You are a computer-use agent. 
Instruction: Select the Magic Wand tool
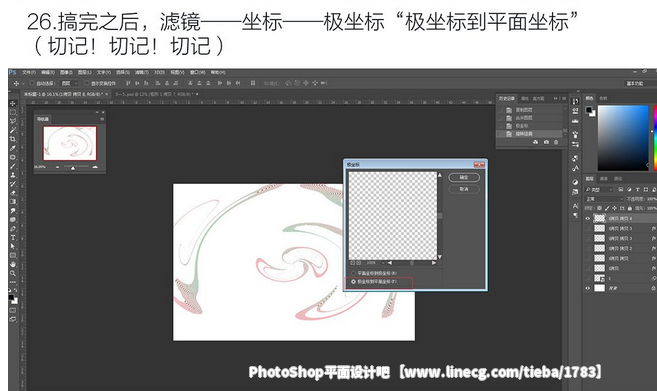13,130
